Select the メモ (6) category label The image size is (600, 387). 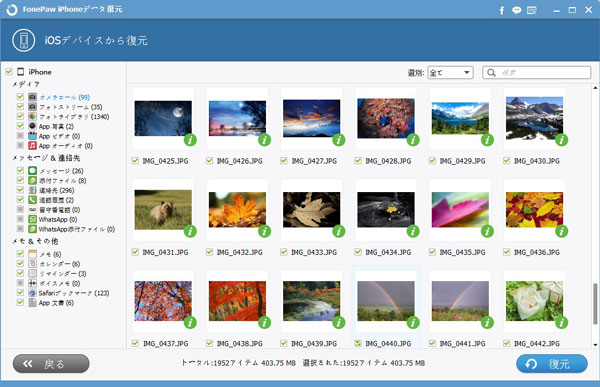tap(50, 254)
